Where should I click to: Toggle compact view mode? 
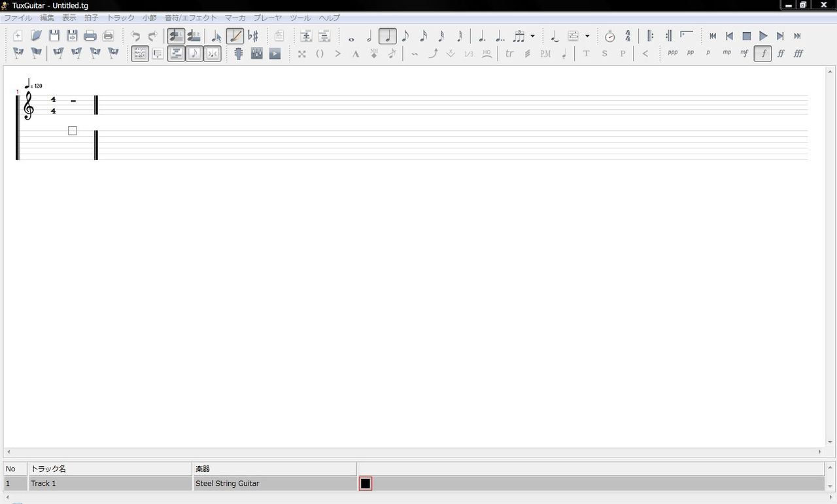[x=213, y=54]
